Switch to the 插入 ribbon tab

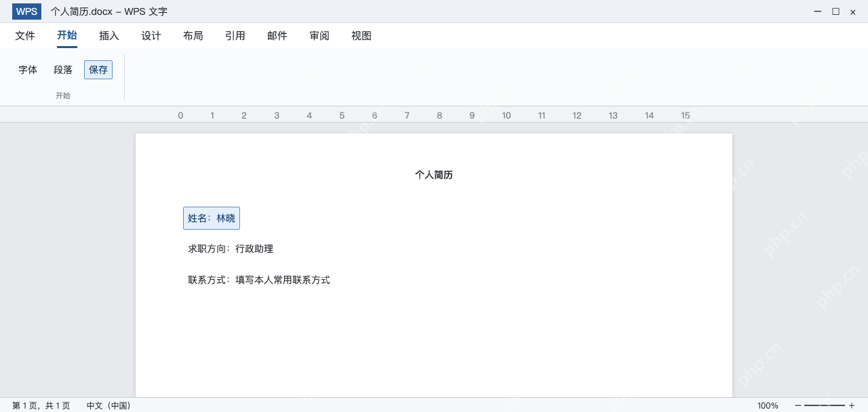click(109, 36)
